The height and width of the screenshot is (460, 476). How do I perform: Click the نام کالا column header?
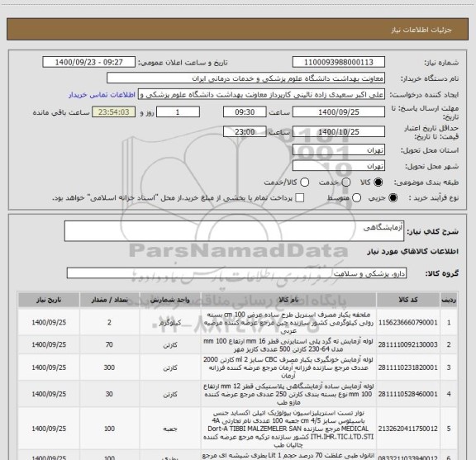click(x=288, y=300)
